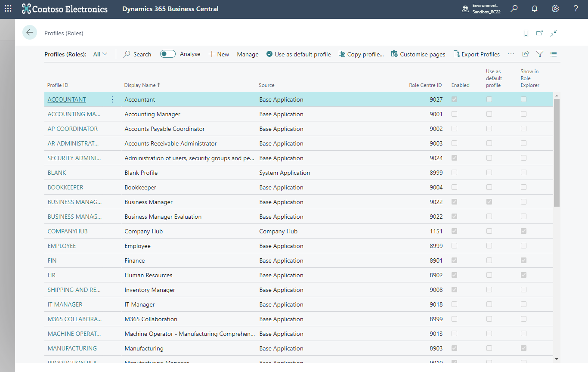Open the settings gear
The height and width of the screenshot is (372, 588).
[555, 9]
